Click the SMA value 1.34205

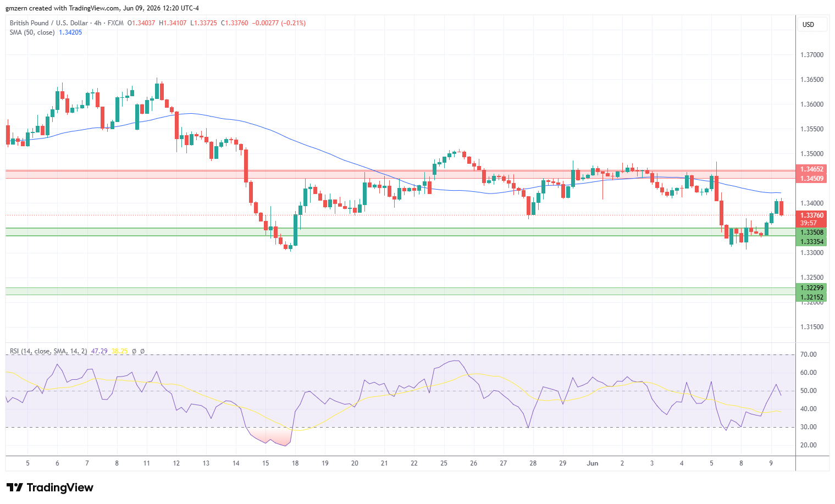click(x=70, y=32)
